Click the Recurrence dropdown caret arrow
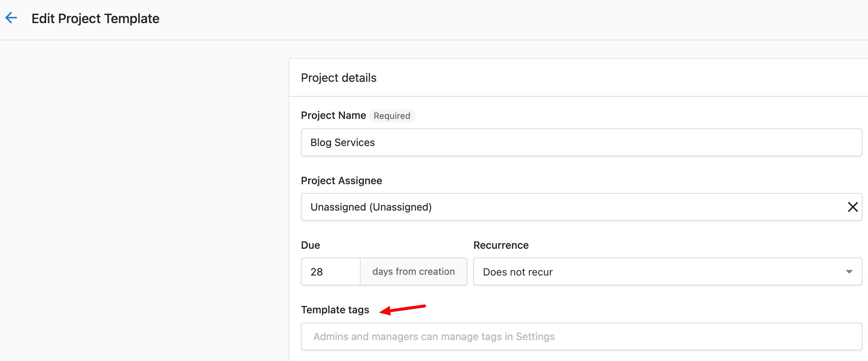The height and width of the screenshot is (361, 868). click(849, 272)
